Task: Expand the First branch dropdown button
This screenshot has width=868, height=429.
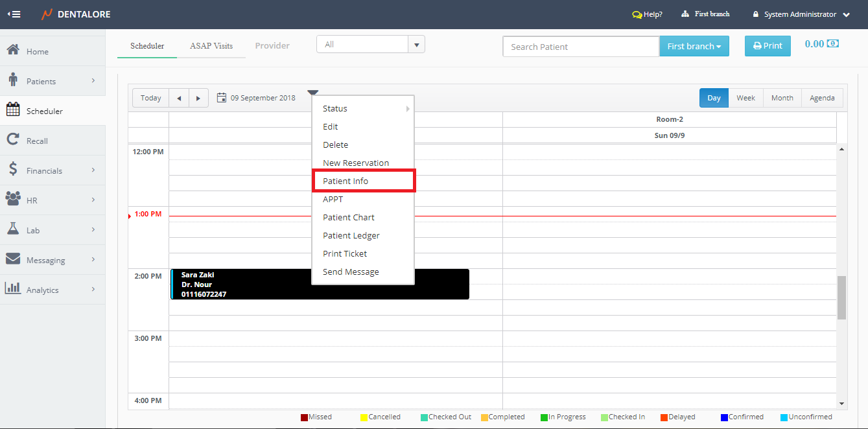Action: tap(694, 47)
